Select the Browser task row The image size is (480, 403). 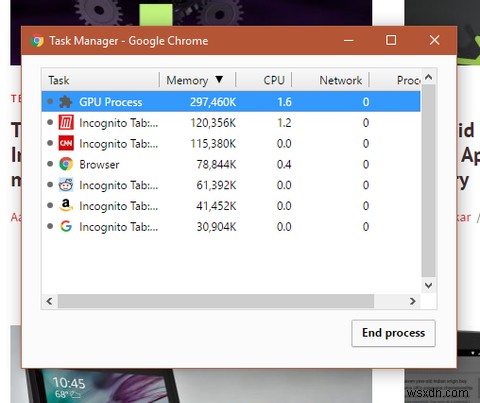[231, 164]
